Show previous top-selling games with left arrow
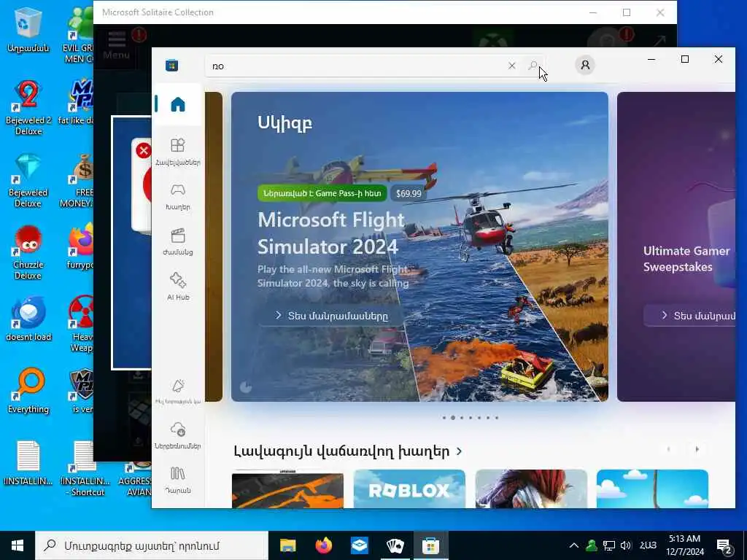Viewport: 747px width, 560px height. coord(668,449)
